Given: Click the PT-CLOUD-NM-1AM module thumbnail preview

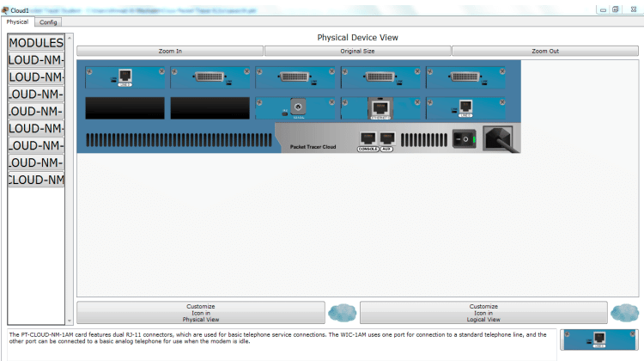Looking at the screenshot, I should pos(599,340).
